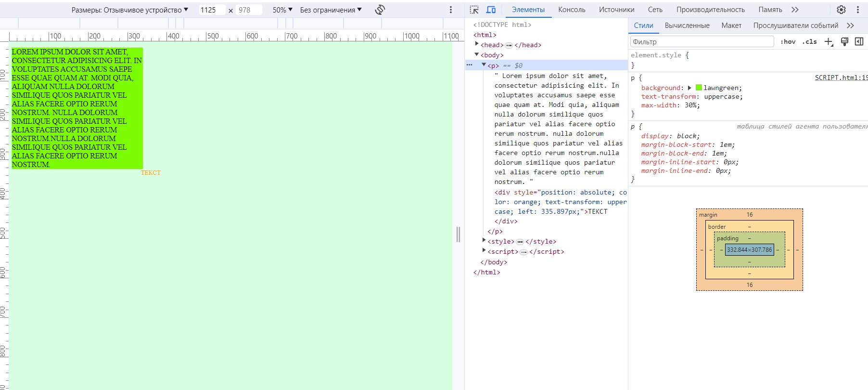
Task: Open device toolbar more options menu
Action: 451,10
